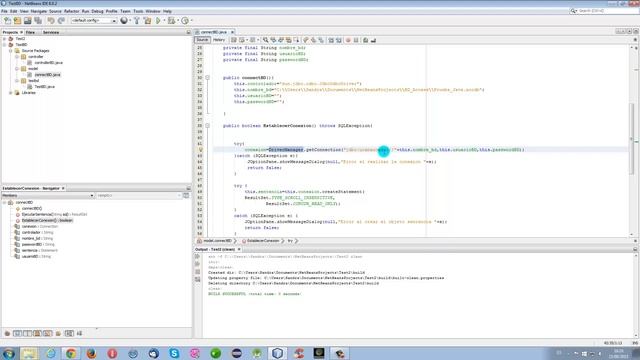Open the Run Project dropdown arrow

pyautogui.click(x=164, y=20)
